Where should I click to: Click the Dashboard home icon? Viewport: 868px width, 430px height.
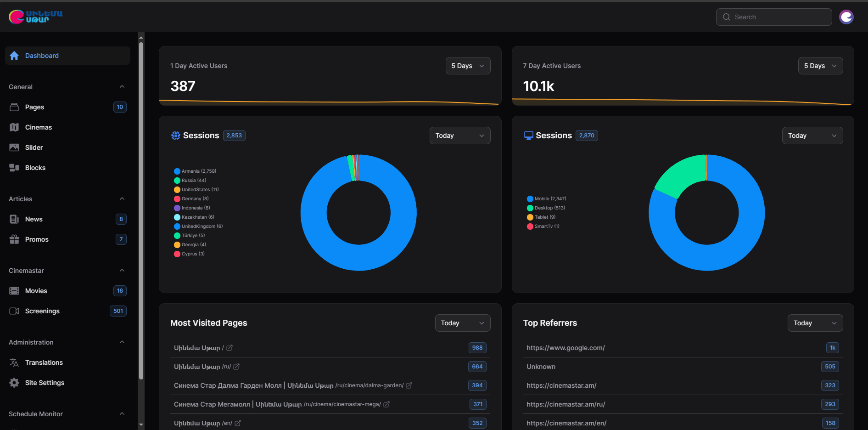pyautogui.click(x=14, y=56)
